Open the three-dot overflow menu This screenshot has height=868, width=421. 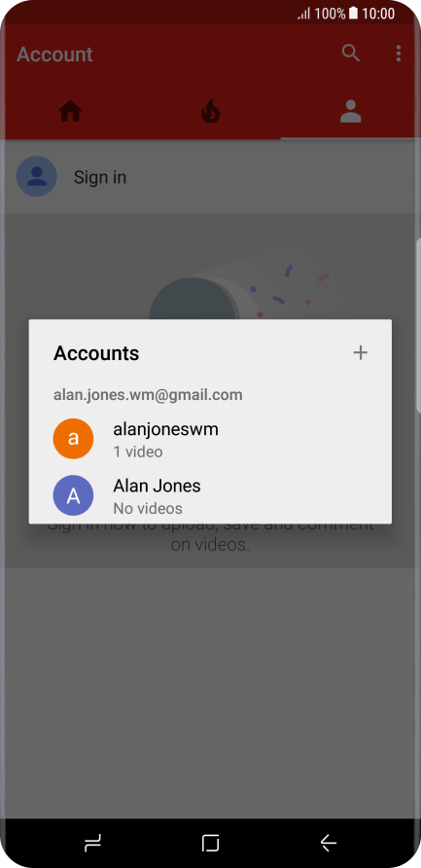pos(399,54)
